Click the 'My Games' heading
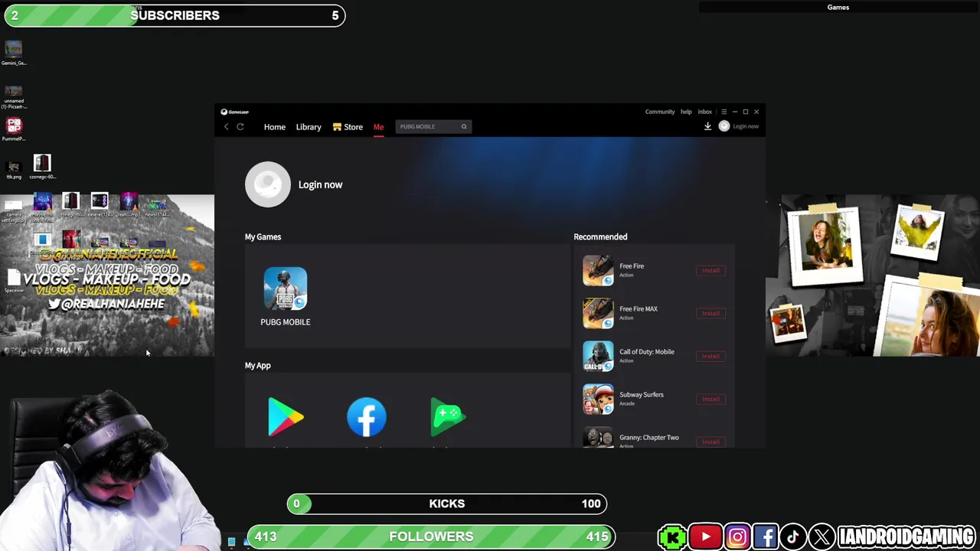 pos(263,237)
